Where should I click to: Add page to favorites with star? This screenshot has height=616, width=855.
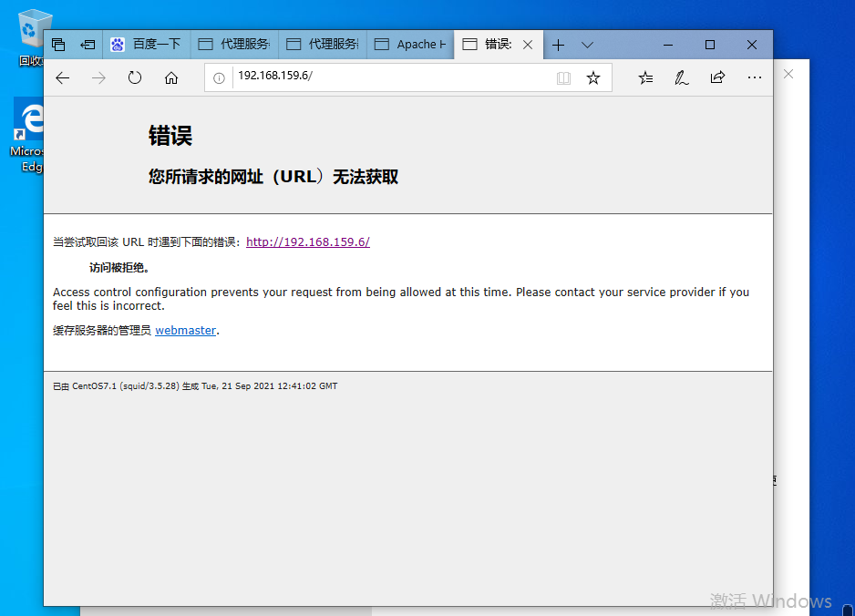point(593,78)
